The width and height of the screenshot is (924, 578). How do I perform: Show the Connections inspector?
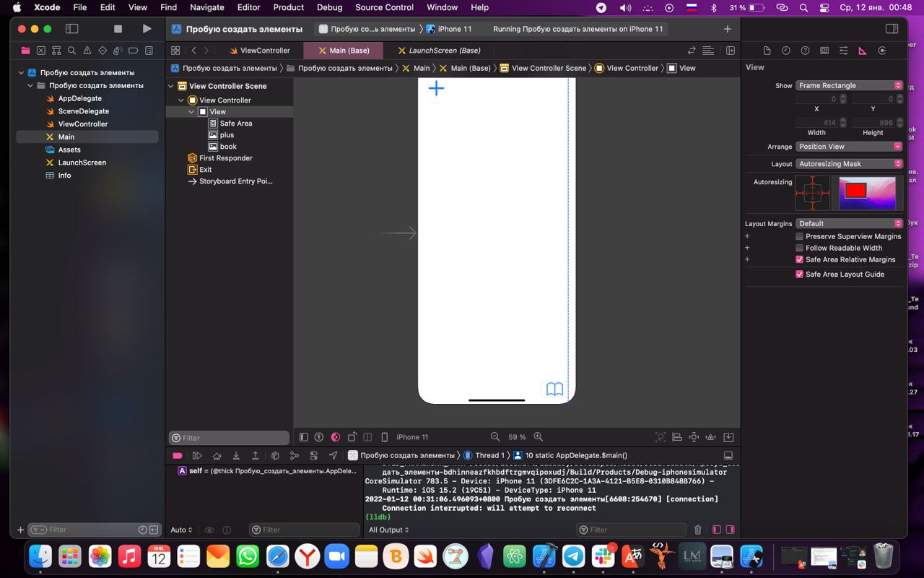(x=882, y=51)
